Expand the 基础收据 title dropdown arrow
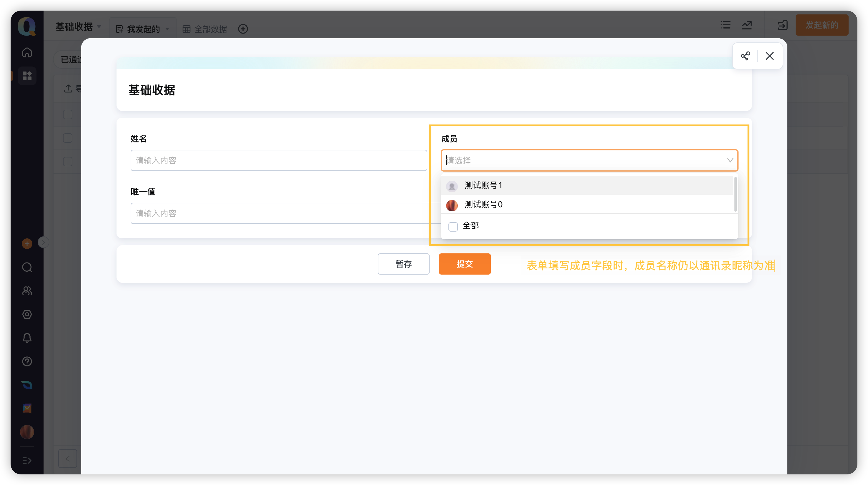868x485 pixels. coord(99,26)
